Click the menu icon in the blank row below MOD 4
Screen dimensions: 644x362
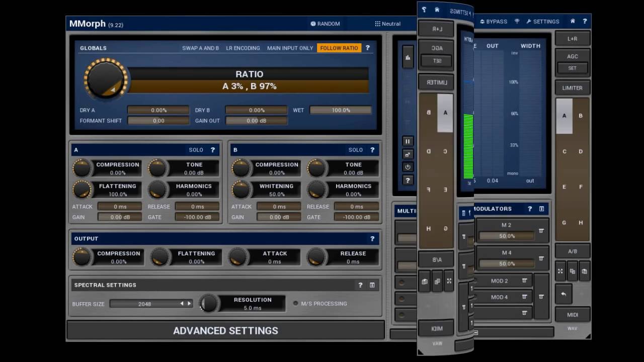[x=524, y=313]
